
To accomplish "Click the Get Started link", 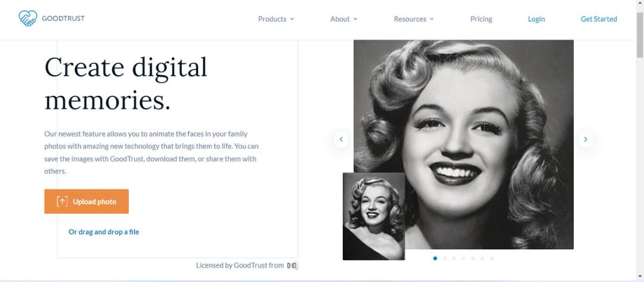I will [599, 19].
